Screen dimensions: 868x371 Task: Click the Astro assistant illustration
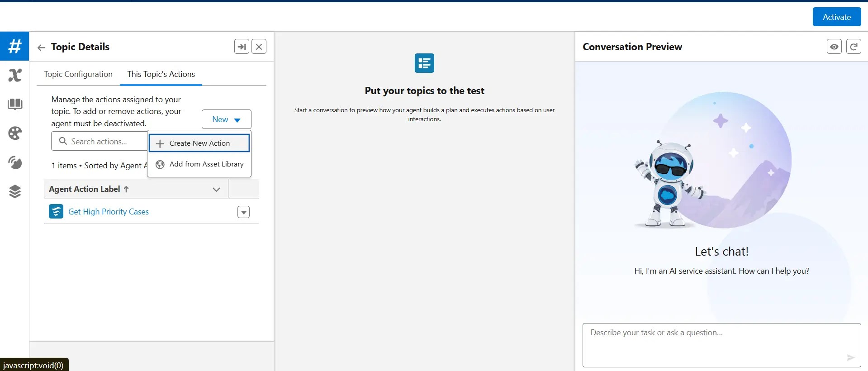671,183
